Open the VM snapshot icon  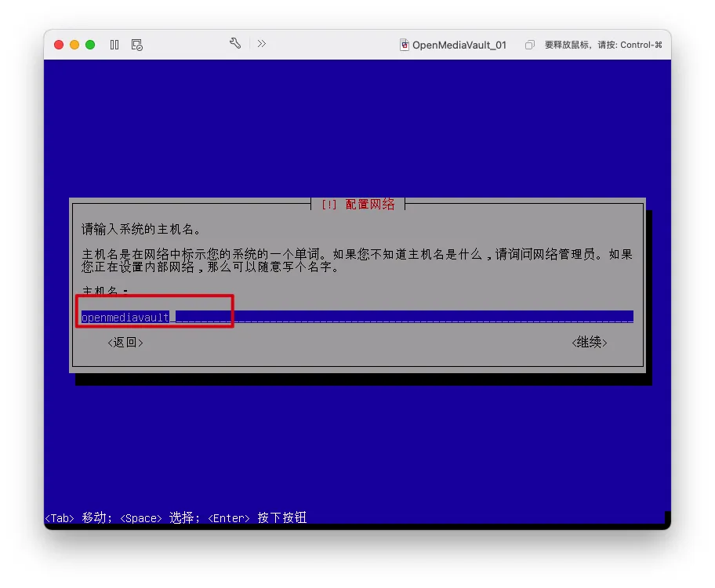click(x=136, y=45)
